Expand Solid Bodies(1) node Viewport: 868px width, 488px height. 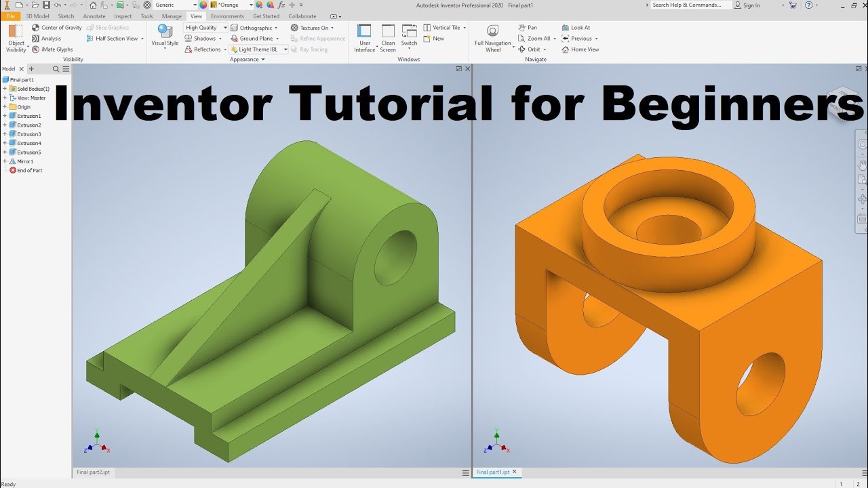[x=5, y=89]
